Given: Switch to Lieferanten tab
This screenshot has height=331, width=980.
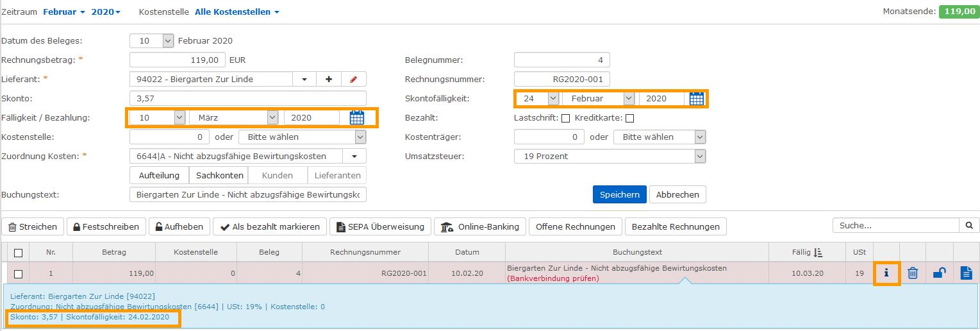Looking at the screenshot, I should tap(337, 175).
